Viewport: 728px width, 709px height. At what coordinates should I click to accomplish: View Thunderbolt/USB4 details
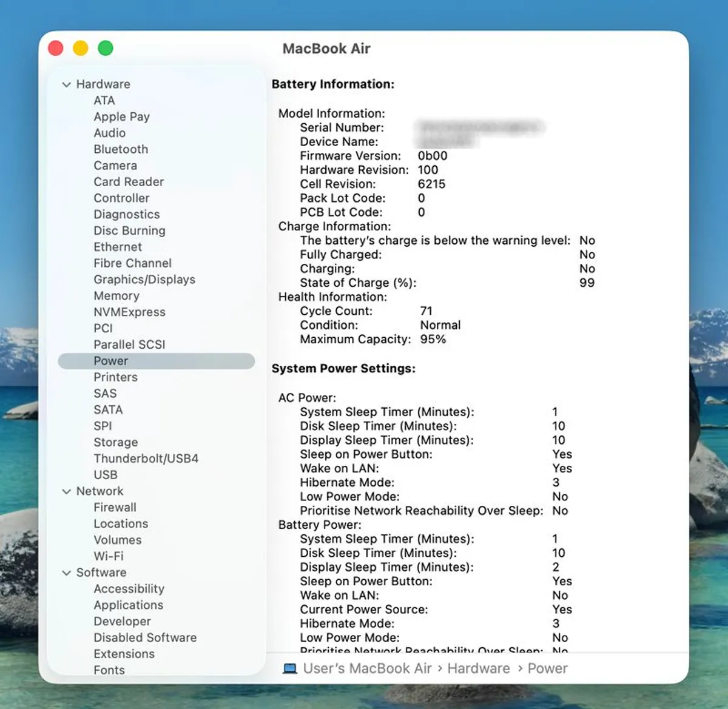[x=146, y=459]
